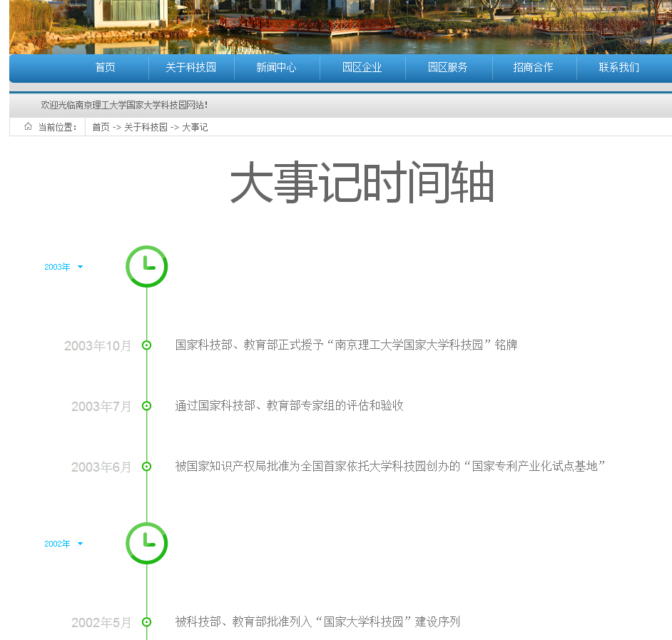
Task: Click 大事记 in the breadcrumb
Action: coord(195,127)
